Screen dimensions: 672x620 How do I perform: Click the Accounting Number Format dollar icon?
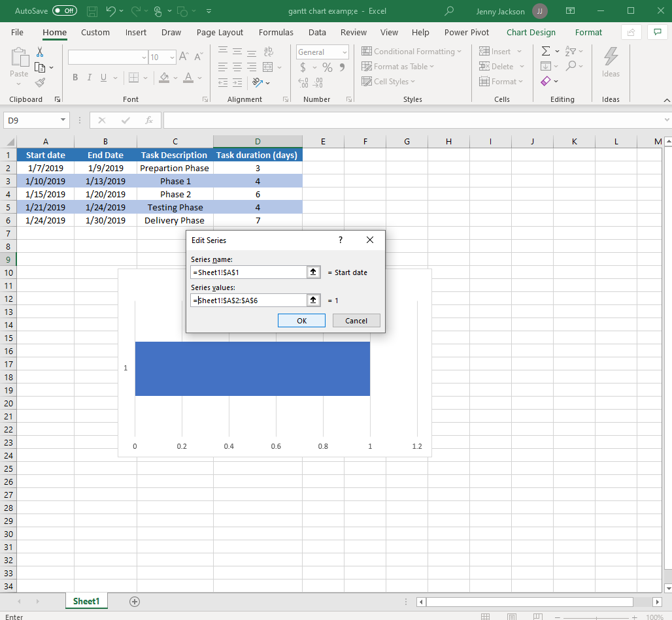click(303, 67)
